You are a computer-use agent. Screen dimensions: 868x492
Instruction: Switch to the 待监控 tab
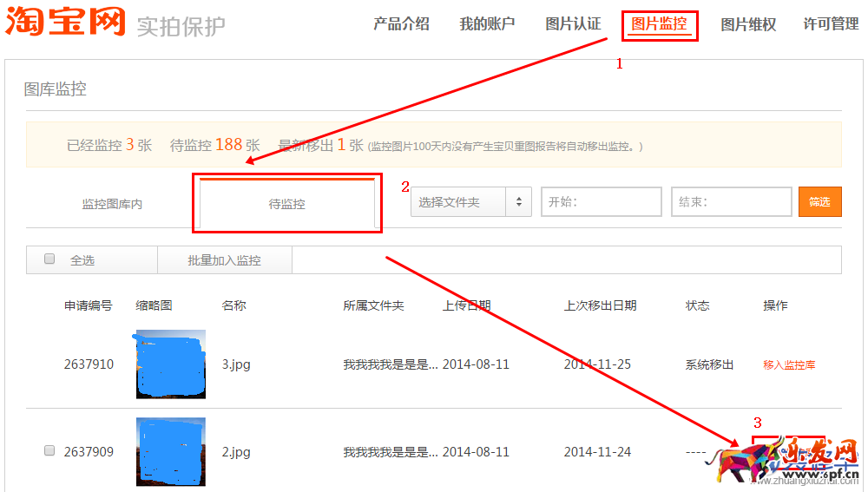point(286,205)
